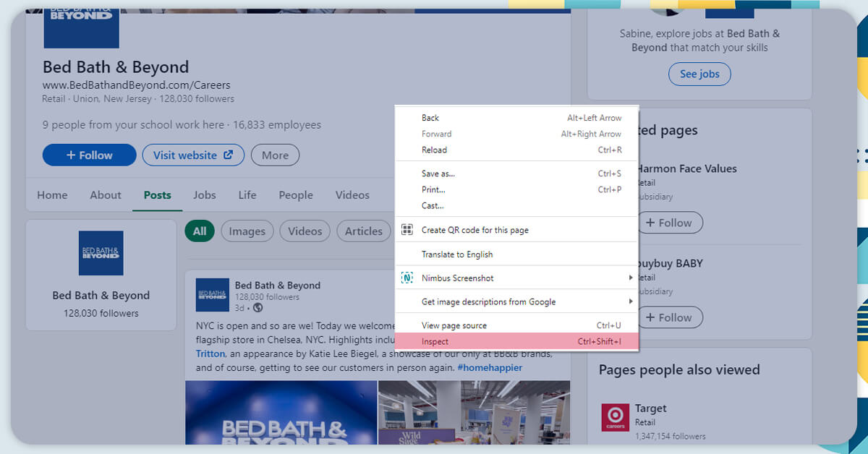The height and width of the screenshot is (454, 868).
Task: Click the See jobs button
Action: [x=699, y=74]
